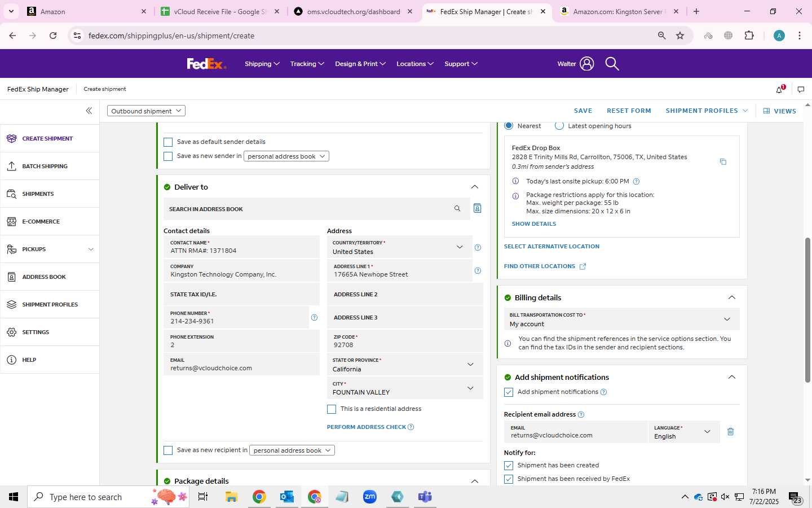The image size is (812, 508).
Task: Check Save as new recipient in
Action: pos(168,450)
